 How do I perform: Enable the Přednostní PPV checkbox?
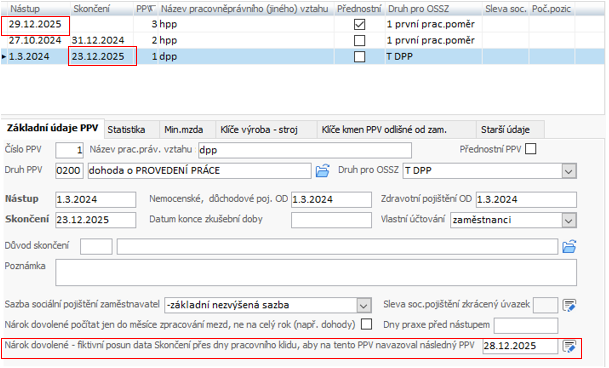pos(530,149)
